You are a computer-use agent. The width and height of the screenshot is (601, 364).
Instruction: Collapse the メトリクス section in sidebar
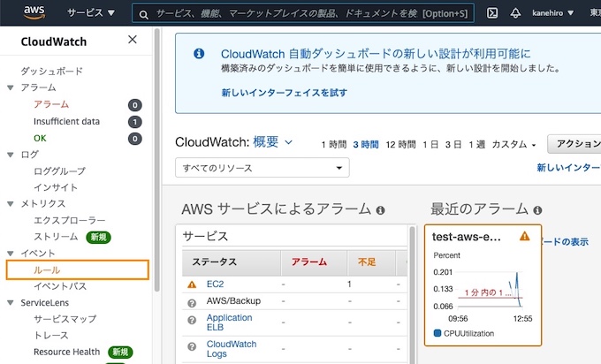[x=11, y=204]
